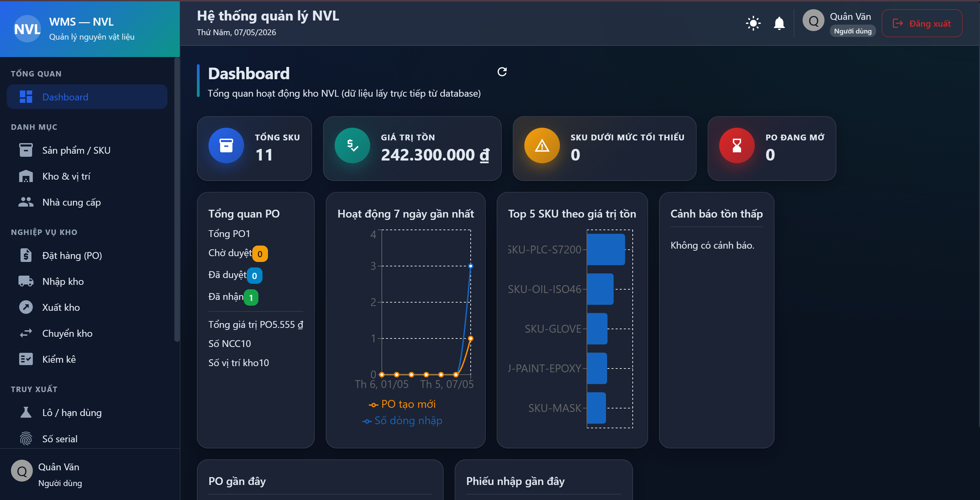Click the red hourglass PO đang mở icon
Screen dimensions: 980x500
click(x=737, y=145)
